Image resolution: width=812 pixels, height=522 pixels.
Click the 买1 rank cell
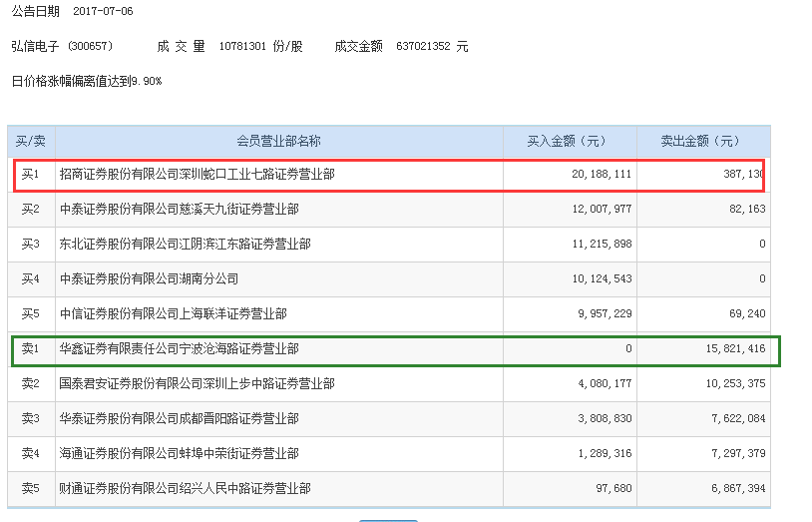pyautogui.click(x=30, y=175)
